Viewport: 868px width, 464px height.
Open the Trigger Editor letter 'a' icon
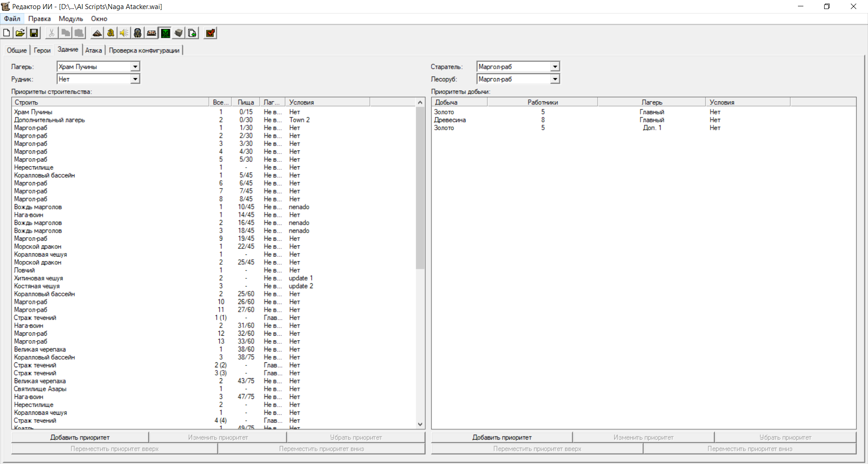pos(110,33)
